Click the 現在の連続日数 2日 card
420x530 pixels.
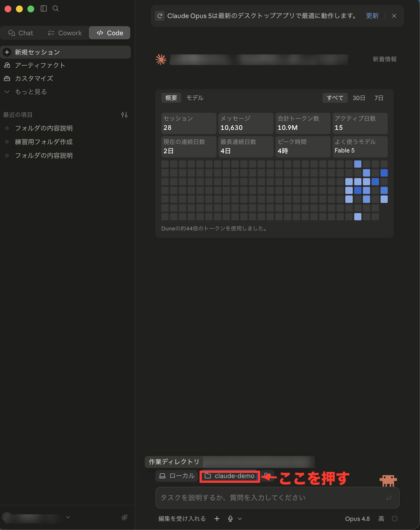tap(189, 147)
